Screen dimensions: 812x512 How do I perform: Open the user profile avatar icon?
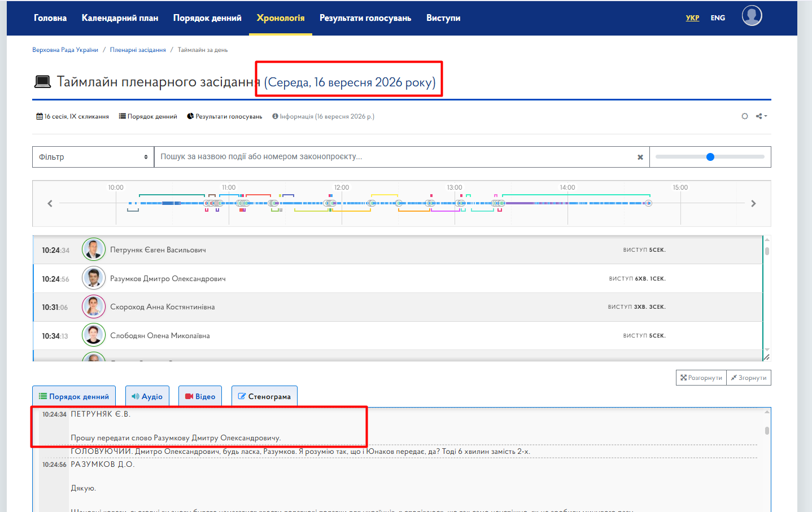(752, 16)
